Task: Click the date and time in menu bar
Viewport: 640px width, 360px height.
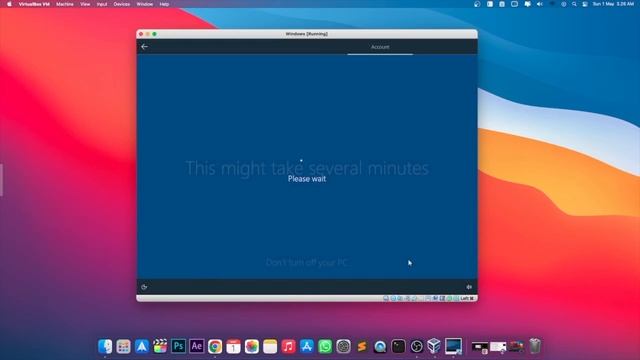Action: coord(613,4)
